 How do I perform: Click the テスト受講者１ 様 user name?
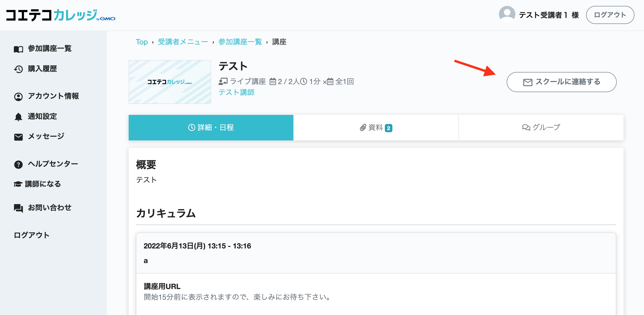click(549, 15)
